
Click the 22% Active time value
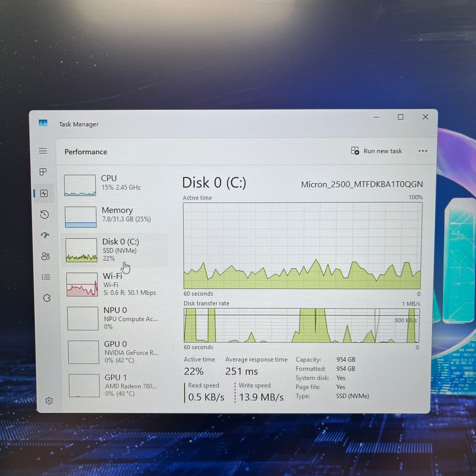point(194,372)
